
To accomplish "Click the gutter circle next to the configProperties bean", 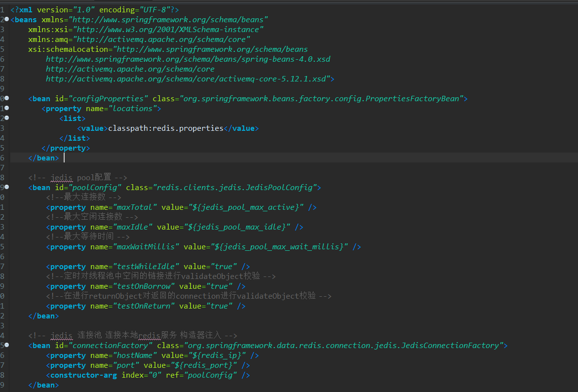I will coord(6,98).
